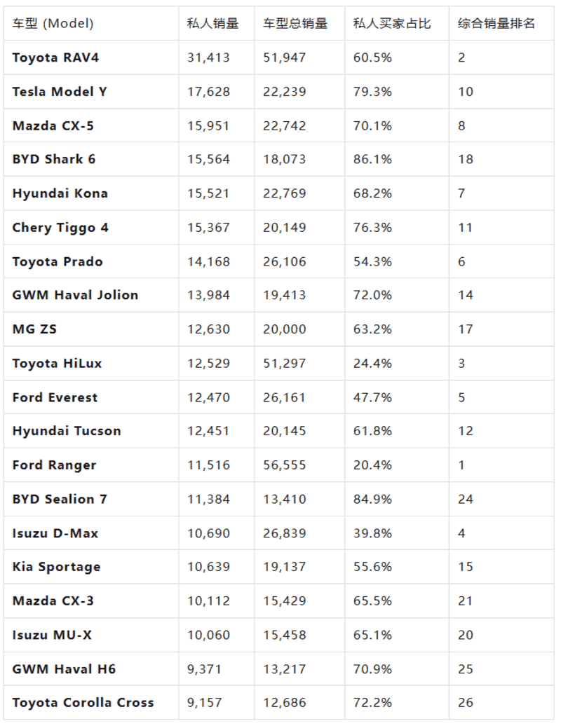Click Isuzu D-Max's 39.8% share cell

coord(372,533)
